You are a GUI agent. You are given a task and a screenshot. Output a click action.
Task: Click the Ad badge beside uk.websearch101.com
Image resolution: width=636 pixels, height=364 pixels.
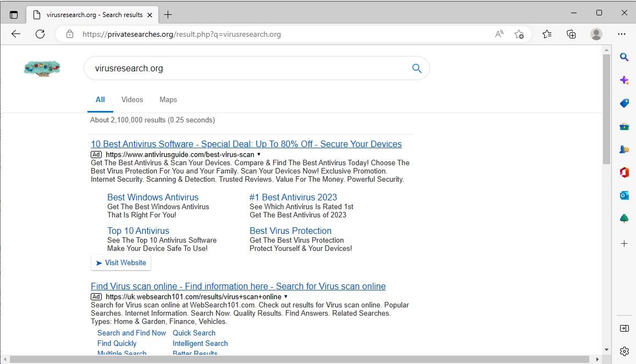coord(96,296)
